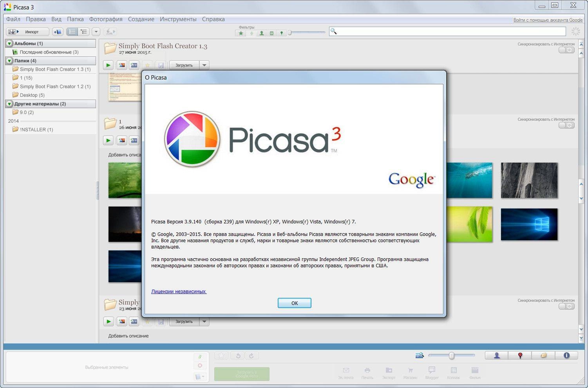Open the Инструменты menu

pos(178,19)
